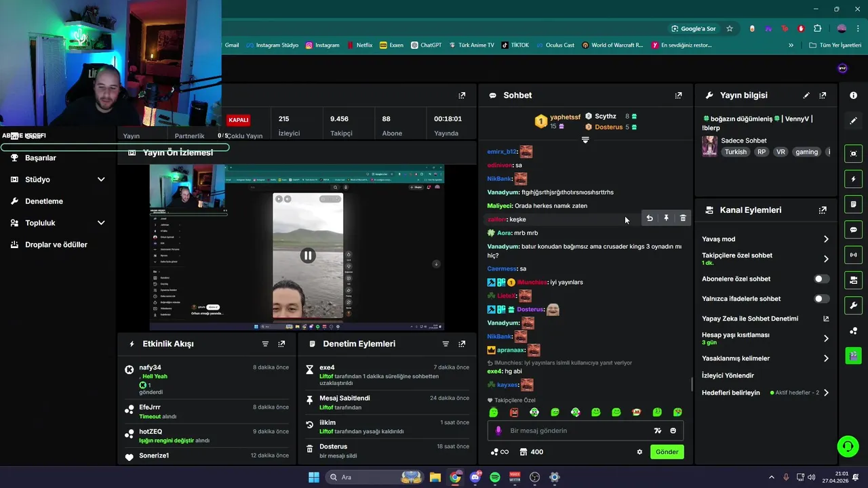
Task: Click the pencil edit icon in right sidebar
Action: point(853,121)
